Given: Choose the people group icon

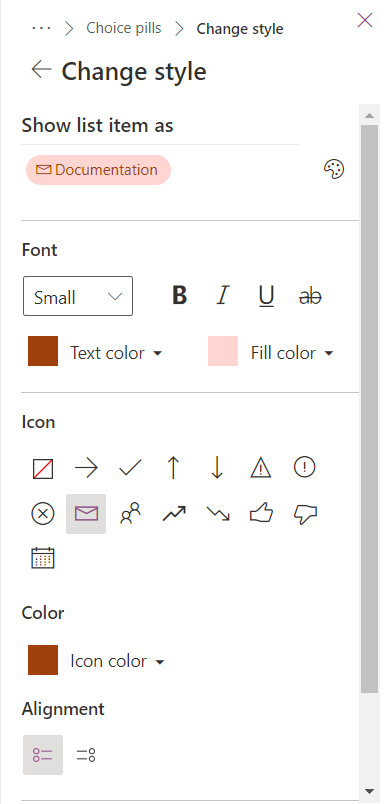Looking at the screenshot, I should pos(130,514).
